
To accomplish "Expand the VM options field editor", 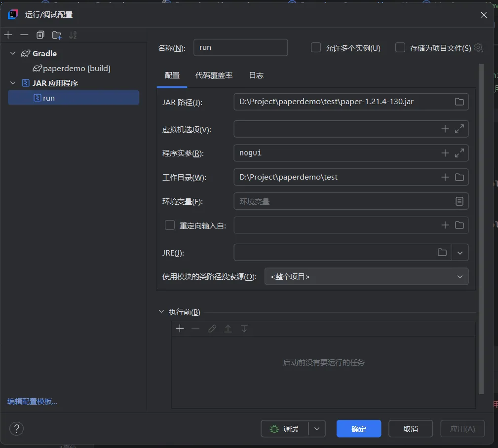I will (x=459, y=129).
